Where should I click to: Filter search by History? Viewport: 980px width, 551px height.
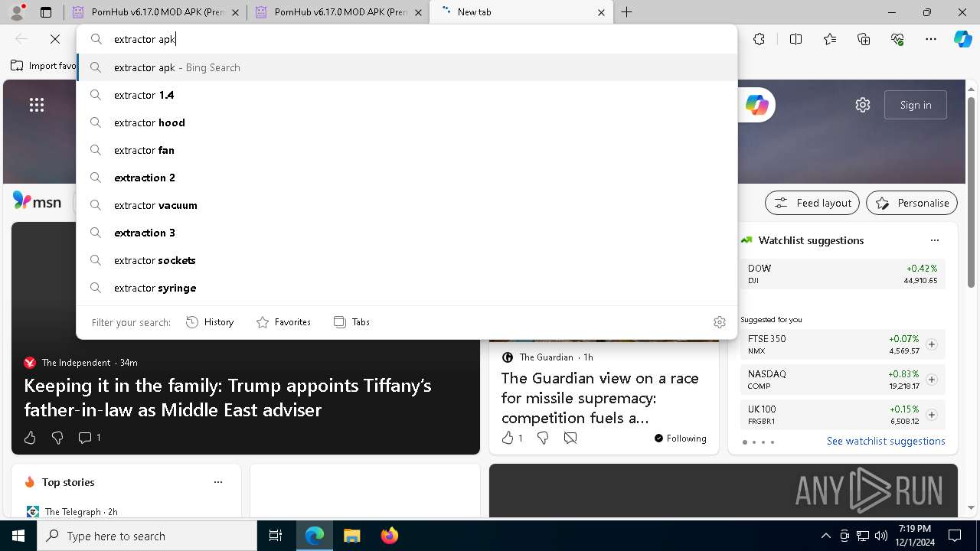(210, 322)
